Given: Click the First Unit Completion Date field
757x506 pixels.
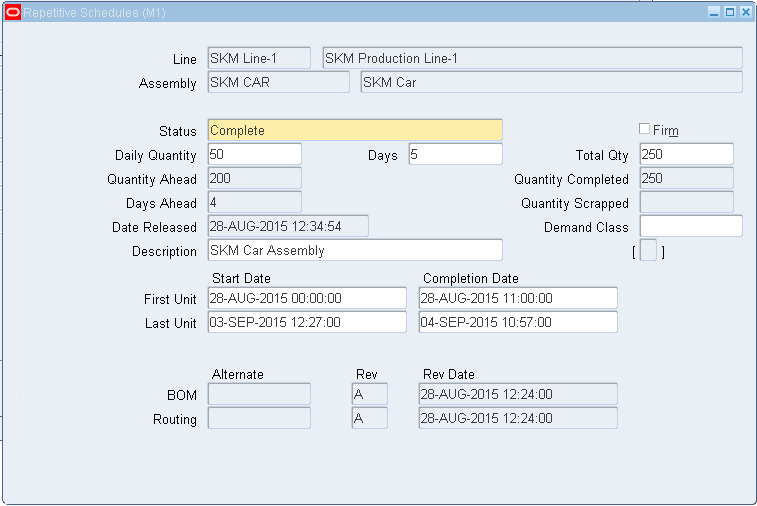Looking at the screenshot, I should [518, 298].
